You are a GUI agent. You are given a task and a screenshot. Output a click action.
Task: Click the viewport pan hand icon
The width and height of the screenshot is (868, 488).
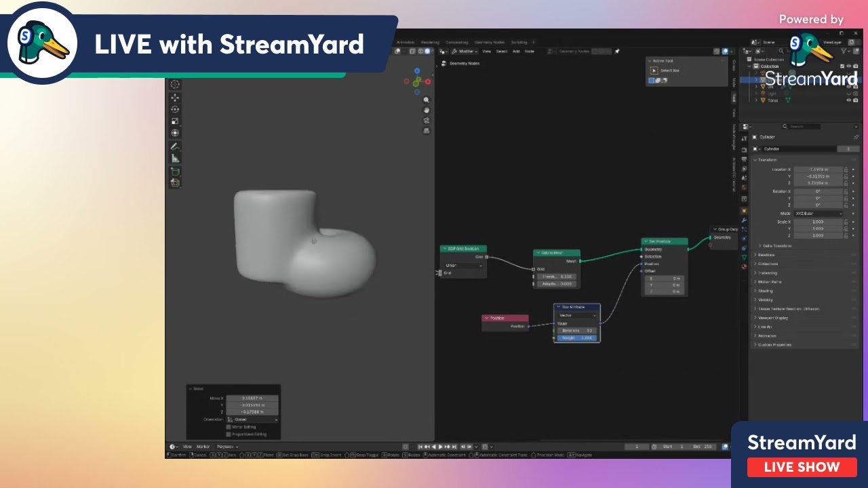(427, 110)
